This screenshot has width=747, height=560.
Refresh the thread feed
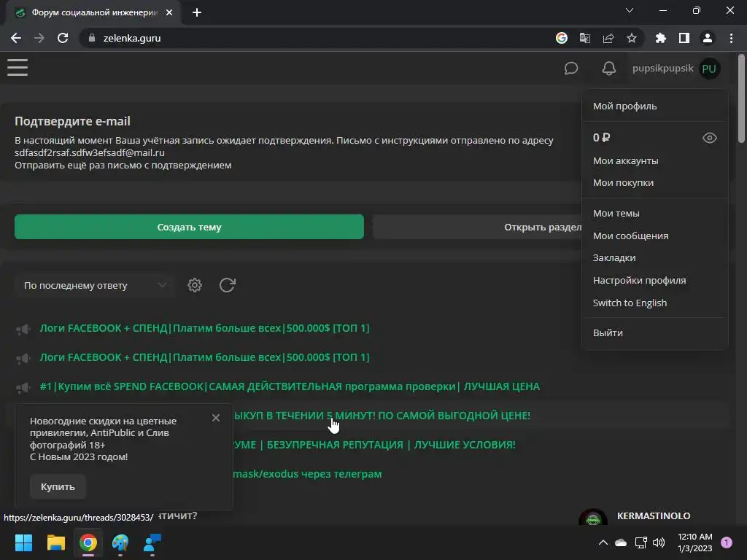tap(228, 285)
